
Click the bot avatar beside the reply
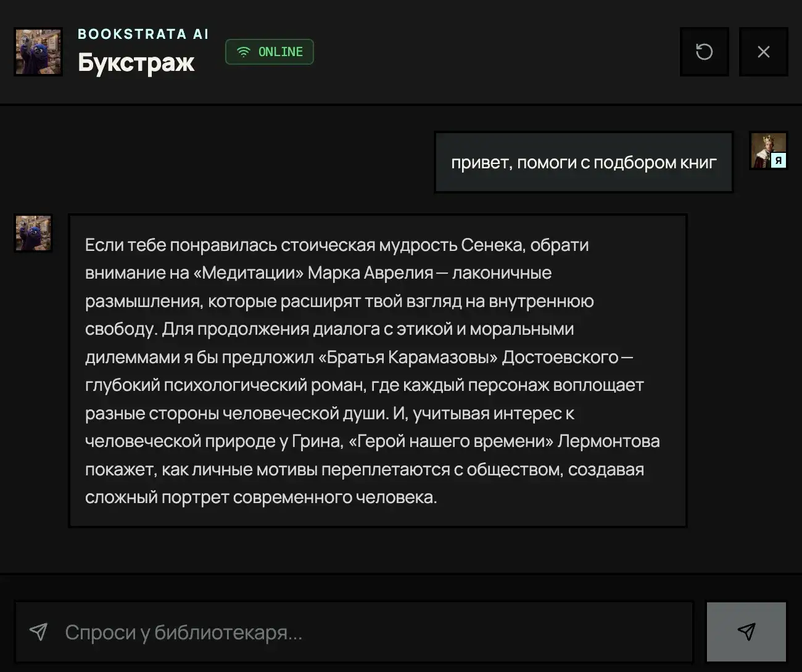(x=33, y=233)
